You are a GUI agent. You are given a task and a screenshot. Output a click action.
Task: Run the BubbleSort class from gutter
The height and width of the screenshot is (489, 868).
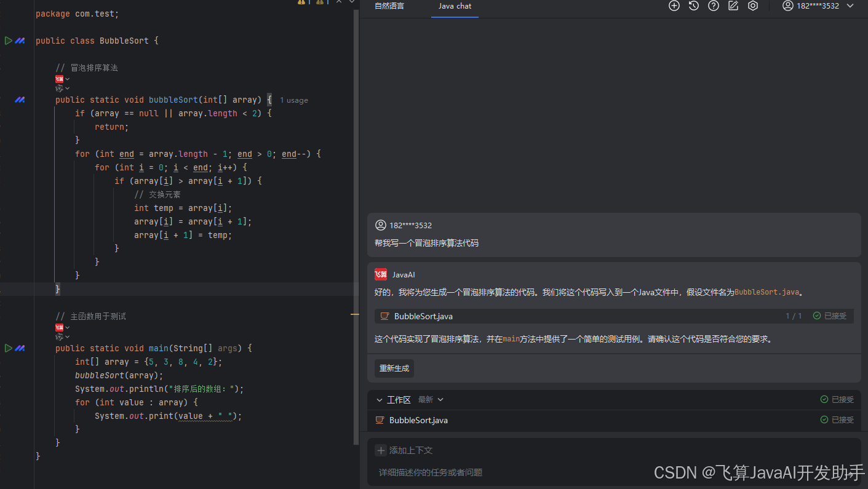coord(8,41)
